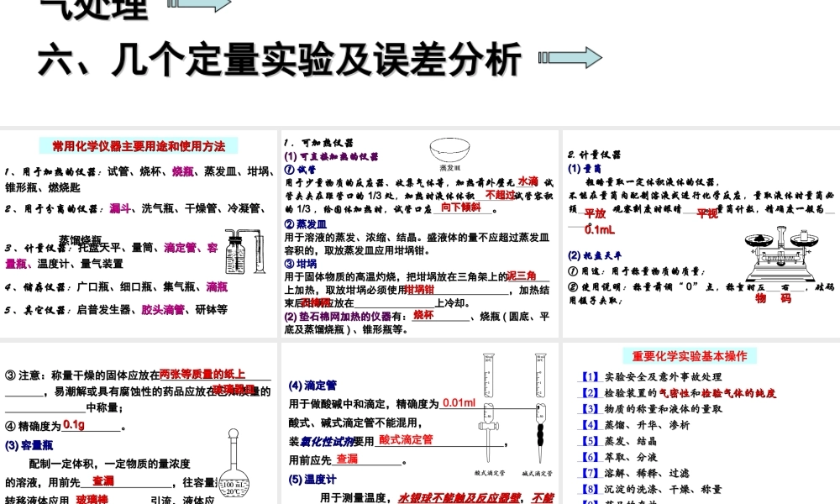Viewport: 840px width, 504px height.
Task: Select list item 【1】 实验安全及意外事故处理
Action: (651, 377)
